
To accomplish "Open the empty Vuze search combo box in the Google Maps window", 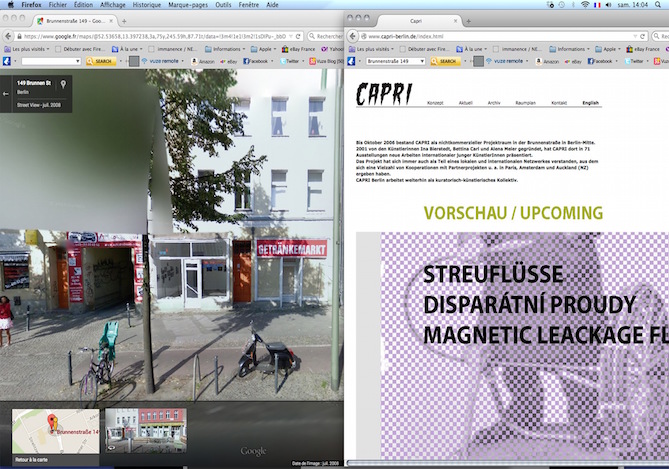I will (51, 61).
